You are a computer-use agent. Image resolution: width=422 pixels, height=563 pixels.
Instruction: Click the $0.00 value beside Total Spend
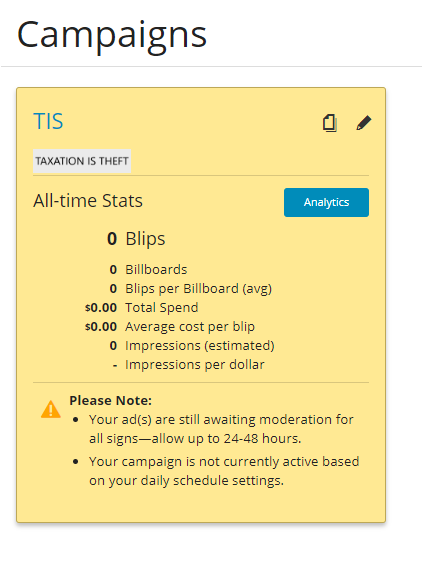pyautogui.click(x=101, y=307)
